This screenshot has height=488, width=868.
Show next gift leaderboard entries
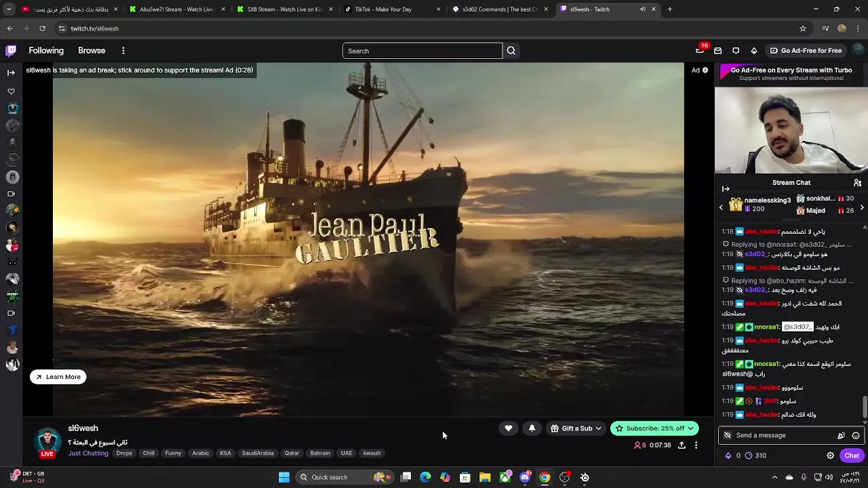tap(862, 207)
